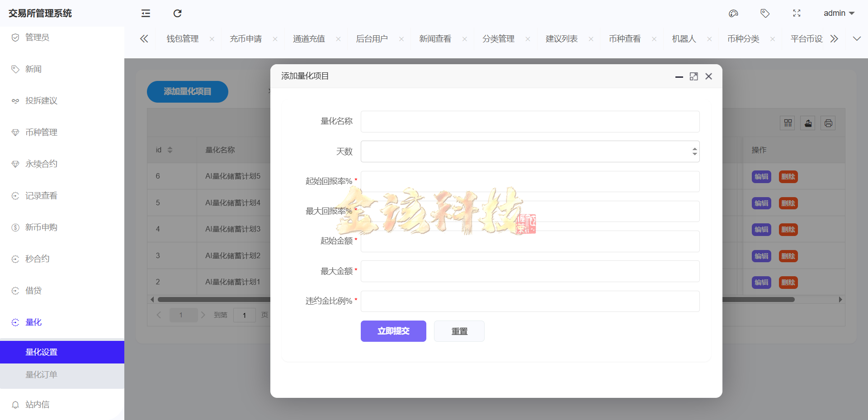This screenshot has height=420, width=868.
Task: Export table data via the export icon
Action: tap(808, 123)
